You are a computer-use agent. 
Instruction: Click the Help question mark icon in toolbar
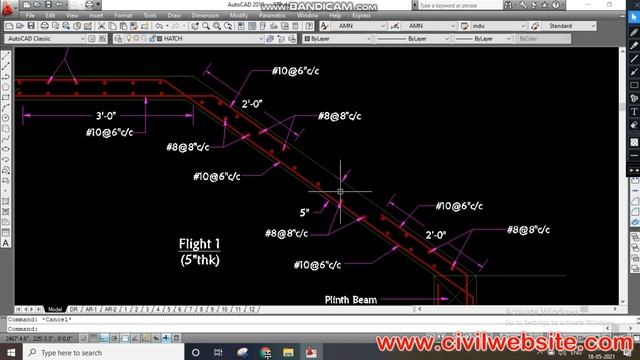tap(309, 26)
